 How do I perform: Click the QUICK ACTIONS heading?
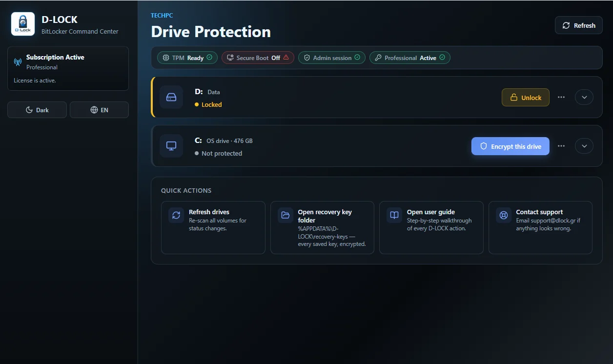[186, 191]
